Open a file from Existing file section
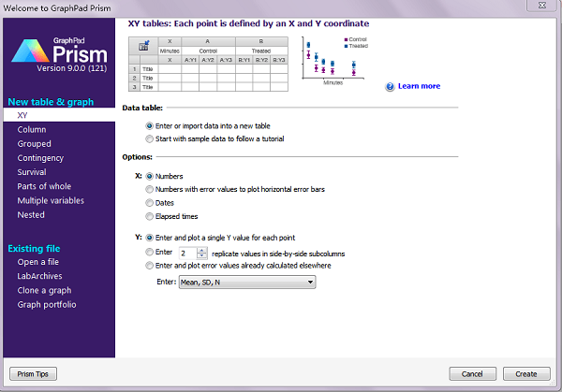This screenshot has width=562, height=392. [x=38, y=262]
